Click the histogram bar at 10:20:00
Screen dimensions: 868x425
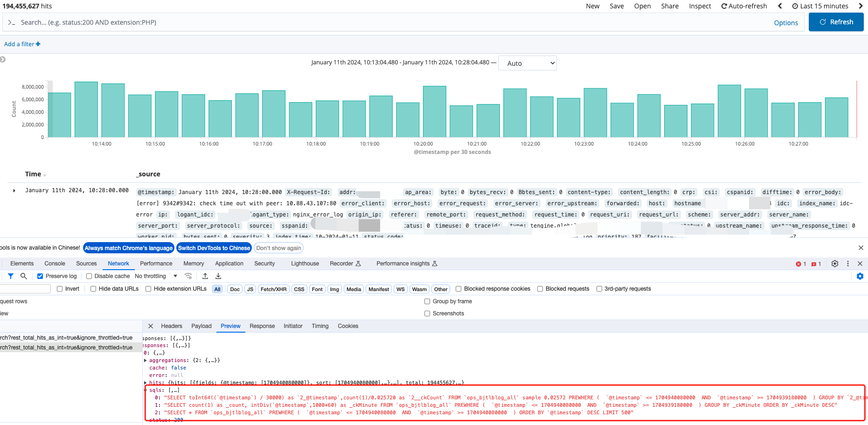pyautogui.click(x=435, y=111)
